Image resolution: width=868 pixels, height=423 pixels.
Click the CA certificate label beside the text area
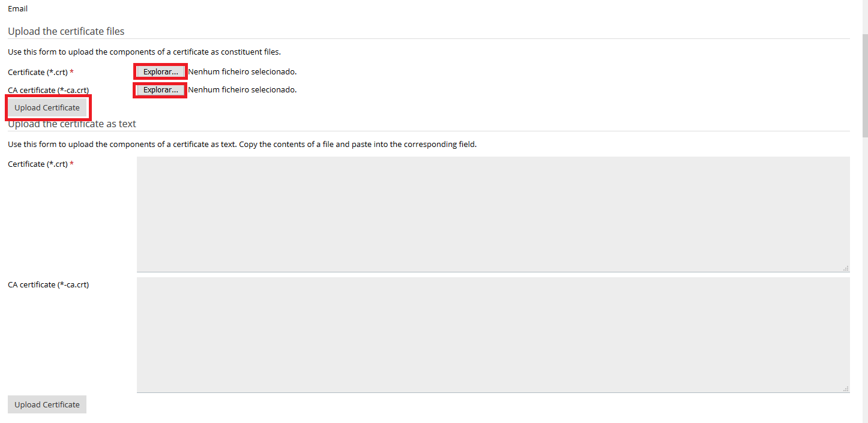point(48,284)
